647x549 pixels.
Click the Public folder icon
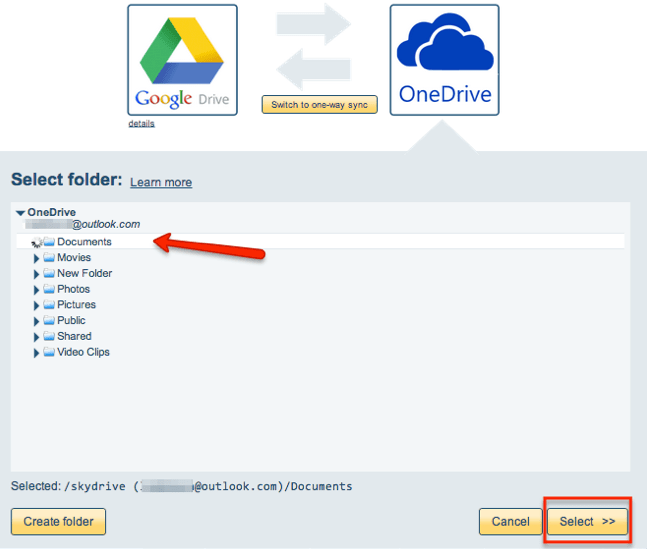click(x=49, y=320)
